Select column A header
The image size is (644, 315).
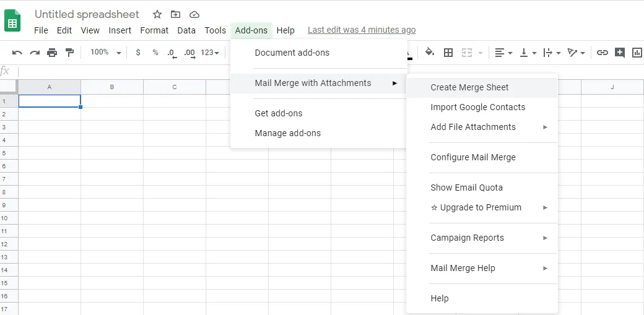pyautogui.click(x=50, y=87)
